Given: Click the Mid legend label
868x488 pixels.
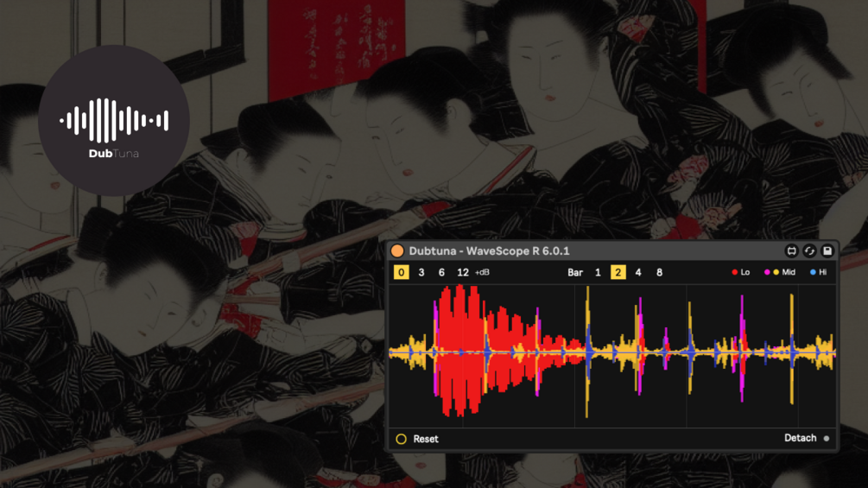Looking at the screenshot, I should 789,272.
